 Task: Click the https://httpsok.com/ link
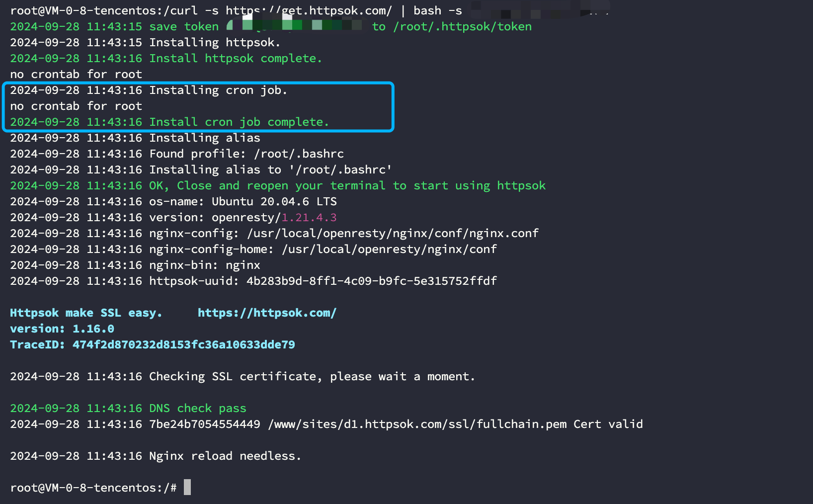click(x=267, y=313)
